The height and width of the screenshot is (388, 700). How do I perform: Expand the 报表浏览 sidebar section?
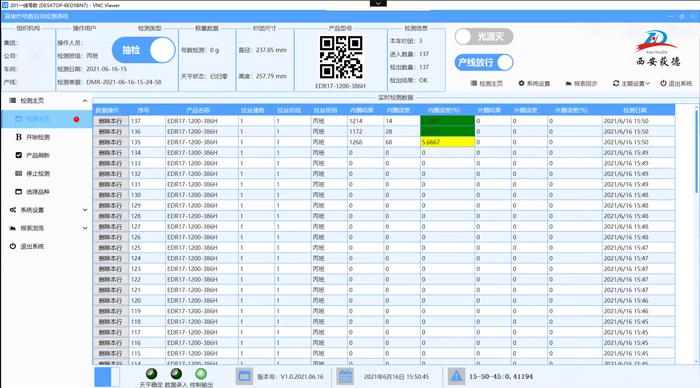pos(85,228)
